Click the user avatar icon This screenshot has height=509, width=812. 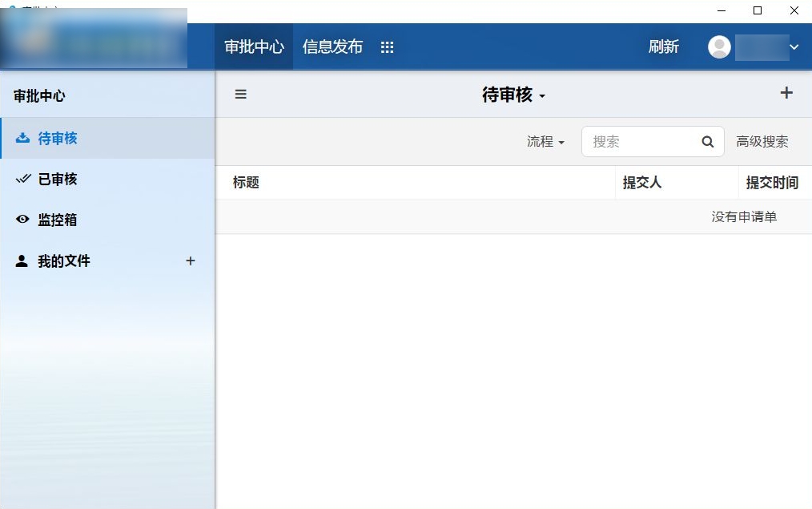point(719,47)
